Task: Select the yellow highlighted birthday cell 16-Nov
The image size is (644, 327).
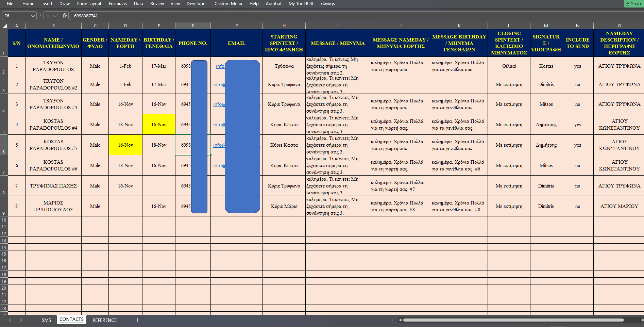Action: pos(159,125)
